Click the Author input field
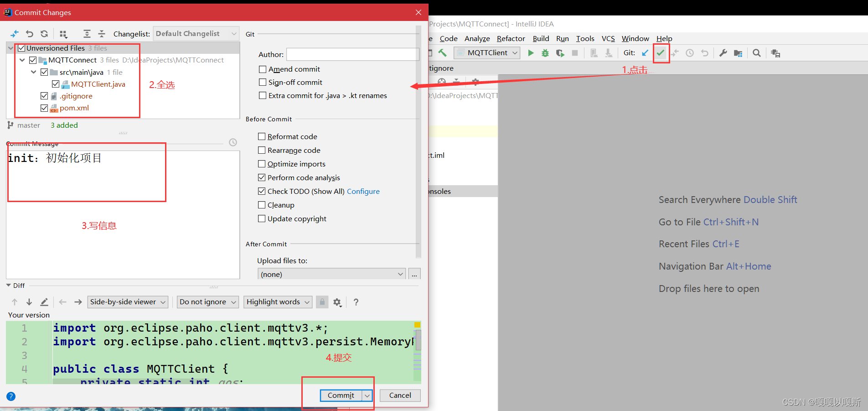The width and height of the screenshot is (868, 411). pos(352,54)
